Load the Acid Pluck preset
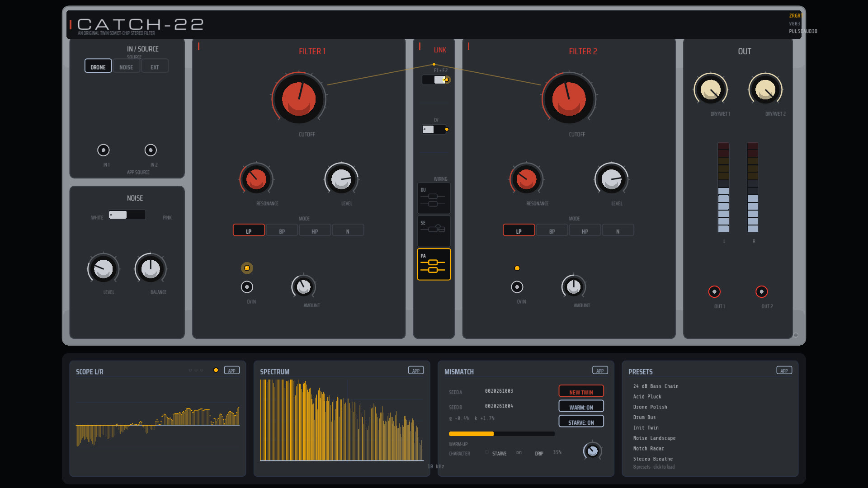 pos(647,397)
